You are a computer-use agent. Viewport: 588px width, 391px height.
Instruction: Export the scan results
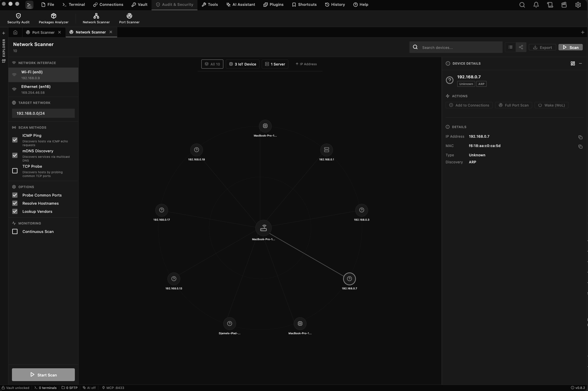pyautogui.click(x=543, y=47)
